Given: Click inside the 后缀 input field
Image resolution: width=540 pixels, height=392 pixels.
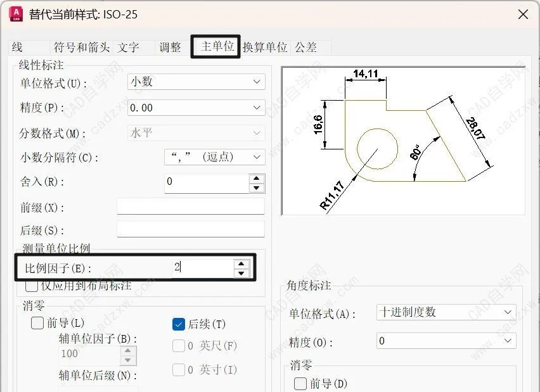Looking at the screenshot, I should click(x=190, y=229).
